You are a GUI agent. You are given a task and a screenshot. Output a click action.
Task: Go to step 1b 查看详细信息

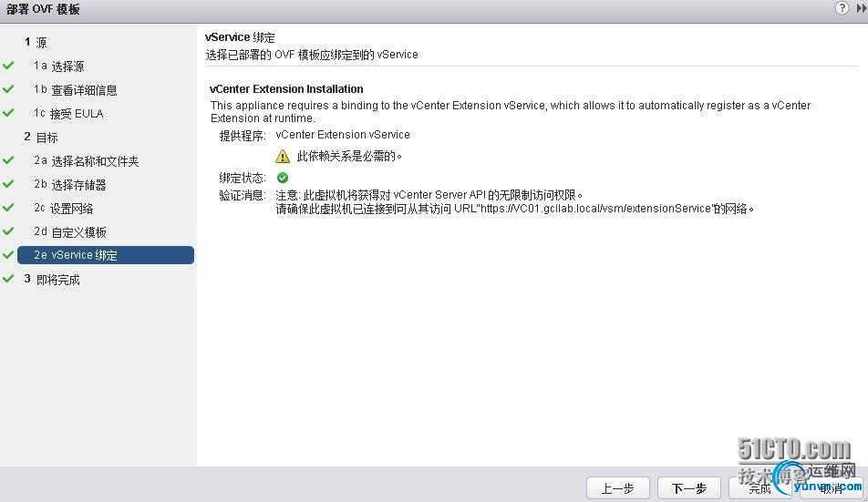[x=76, y=90]
